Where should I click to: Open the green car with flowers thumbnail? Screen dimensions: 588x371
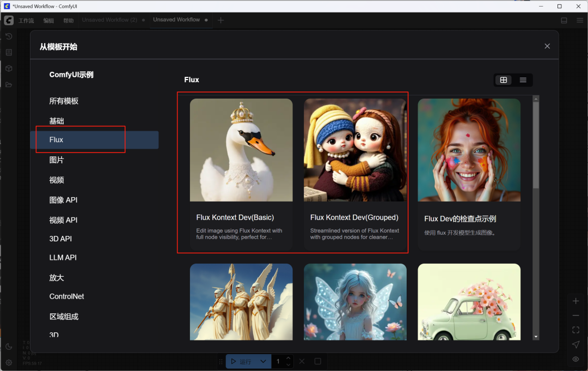[469, 302]
